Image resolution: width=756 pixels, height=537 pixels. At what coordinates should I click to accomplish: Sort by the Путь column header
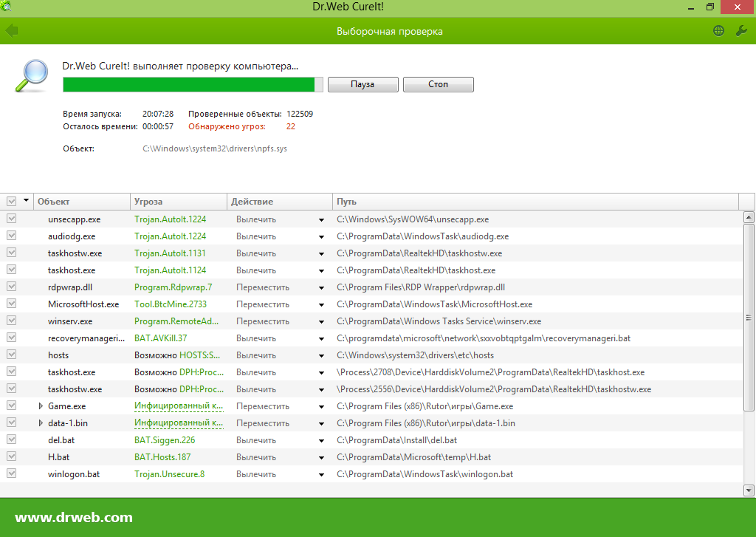(535, 202)
